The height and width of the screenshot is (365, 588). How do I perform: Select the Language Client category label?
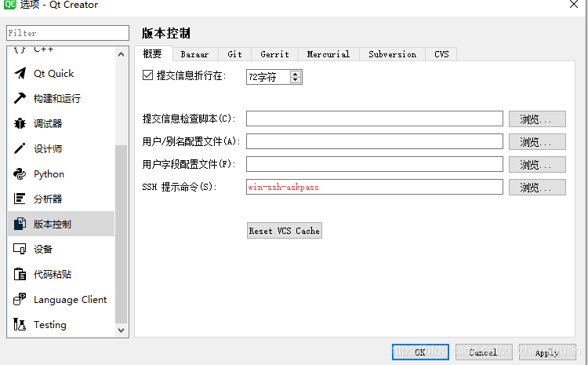click(x=70, y=300)
